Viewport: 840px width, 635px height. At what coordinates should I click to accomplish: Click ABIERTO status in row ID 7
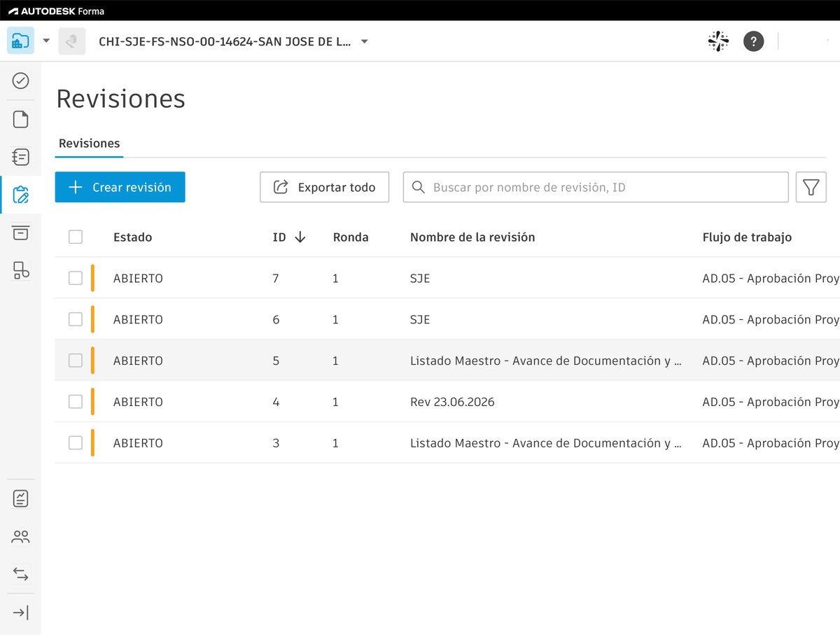(x=138, y=279)
